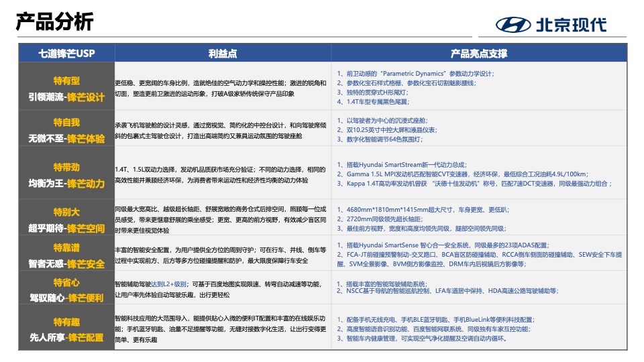Select the 无微不至-锋芒体验 label
This screenshot has height=362, width=644.
66,139
